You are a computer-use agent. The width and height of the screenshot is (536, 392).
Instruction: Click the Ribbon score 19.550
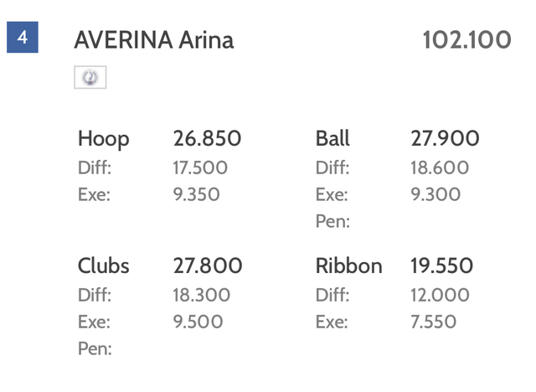pyautogui.click(x=441, y=266)
